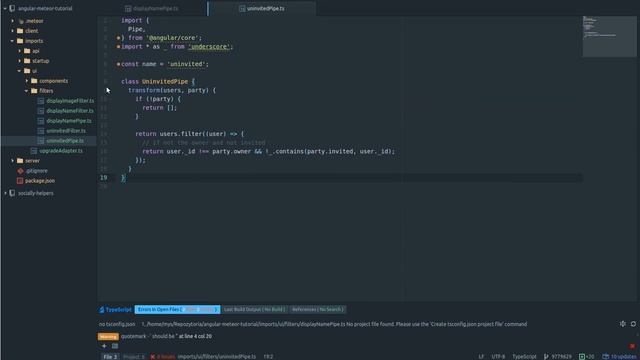Click the git branch indicator in status bar
The height and width of the screenshot is (360, 640).
coord(558,356)
